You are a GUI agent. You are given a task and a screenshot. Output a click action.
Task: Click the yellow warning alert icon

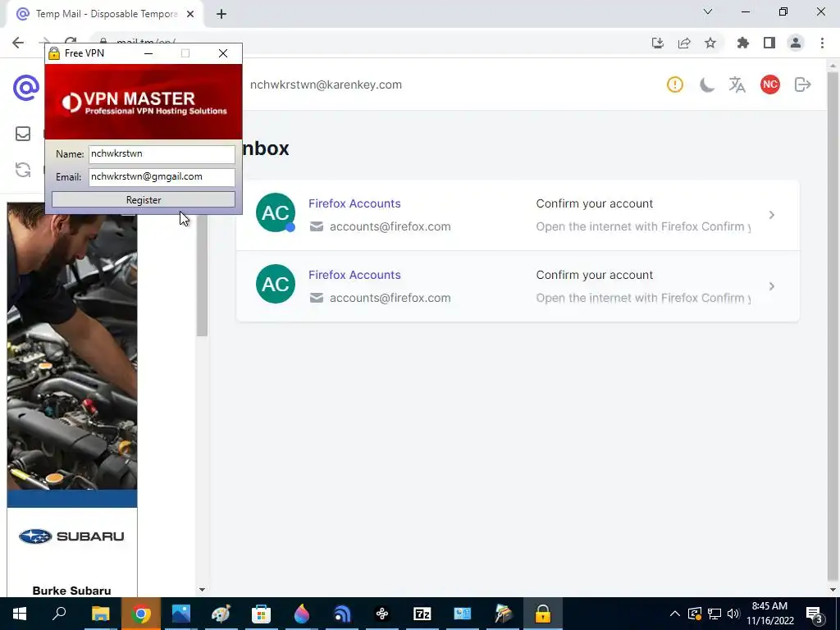(x=675, y=84)
